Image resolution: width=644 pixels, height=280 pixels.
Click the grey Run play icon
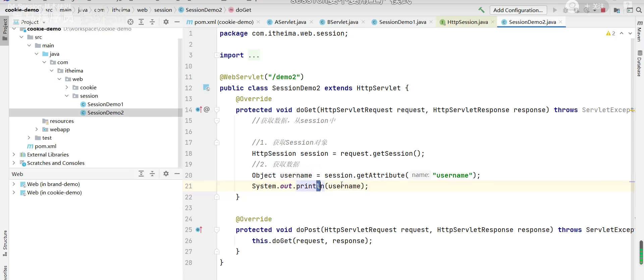tap(555, 10)
